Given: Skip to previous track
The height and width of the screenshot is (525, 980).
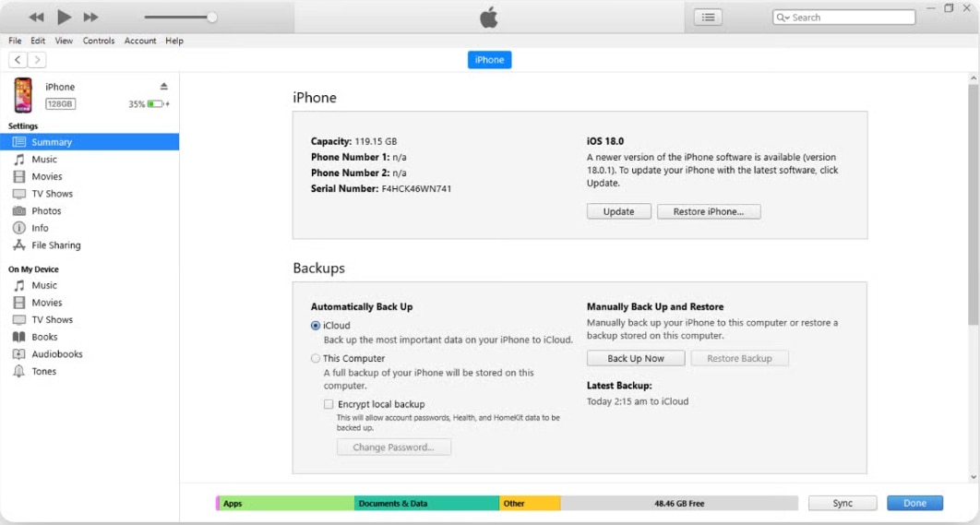Looking at the screenshot, I should pyautogui.click(x=36, y=17).
